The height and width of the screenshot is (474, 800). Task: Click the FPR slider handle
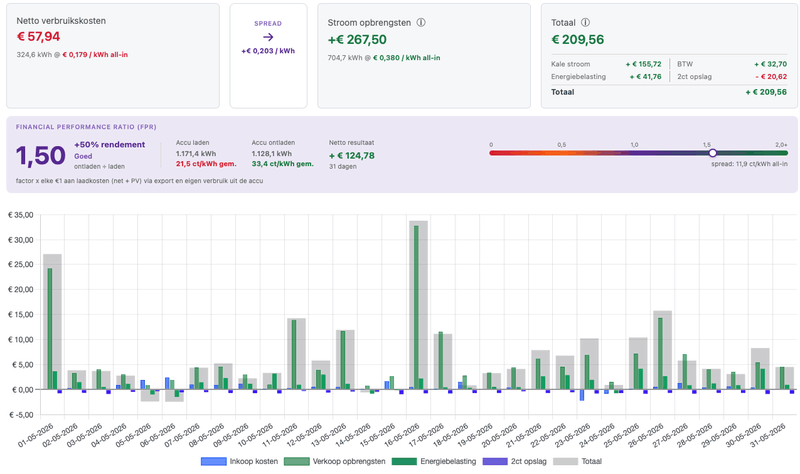(712, 153)
